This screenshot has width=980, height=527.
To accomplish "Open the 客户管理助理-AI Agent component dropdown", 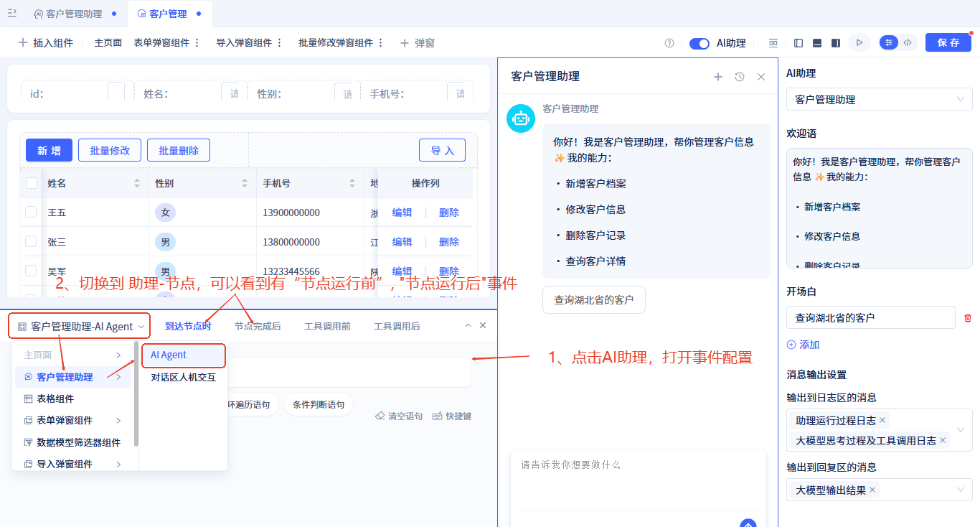I will click(x=80, y=326).
